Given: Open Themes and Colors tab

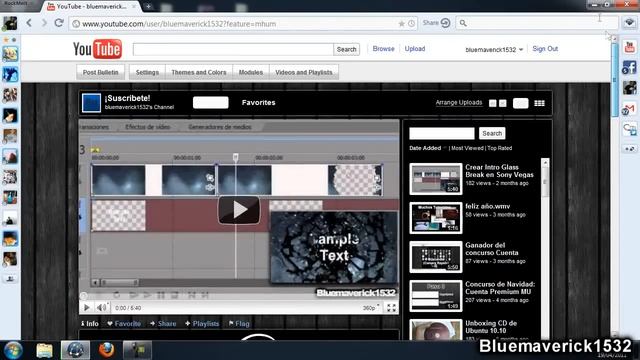Looking at the screenshot, I should 199,72.
